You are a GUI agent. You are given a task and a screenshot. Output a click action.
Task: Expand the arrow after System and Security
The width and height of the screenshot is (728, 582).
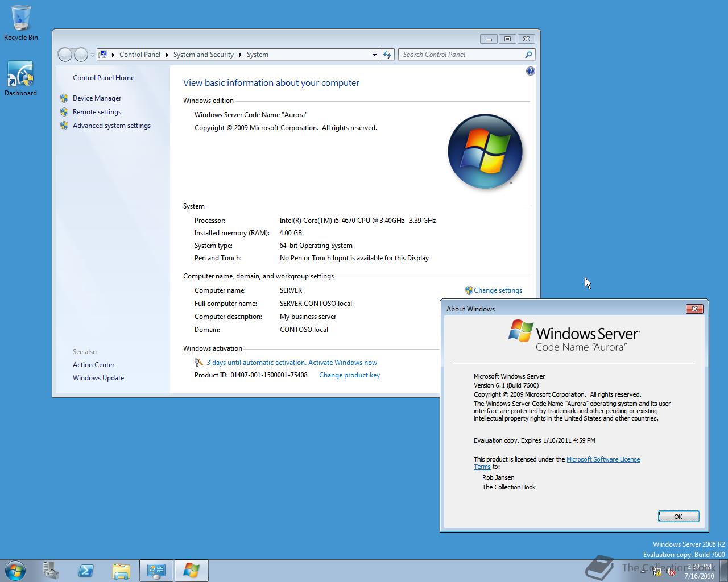pos(241,55)
